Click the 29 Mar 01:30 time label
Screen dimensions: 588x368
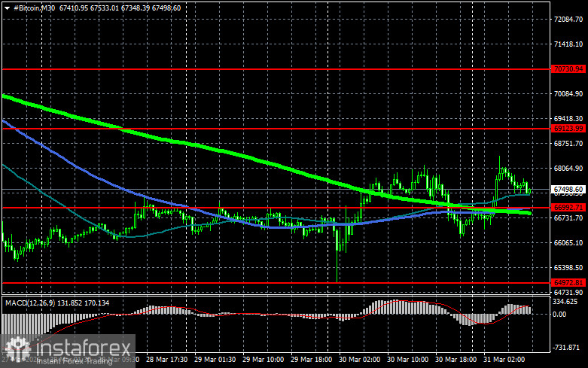(x=215, y=360)
